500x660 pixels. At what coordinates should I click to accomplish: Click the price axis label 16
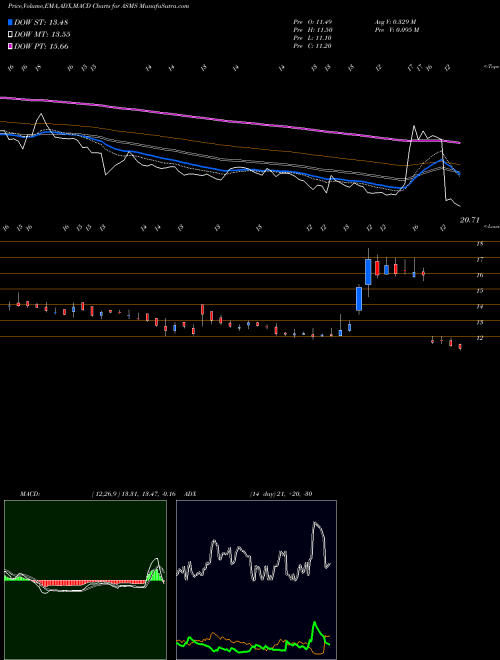(479, 275)
